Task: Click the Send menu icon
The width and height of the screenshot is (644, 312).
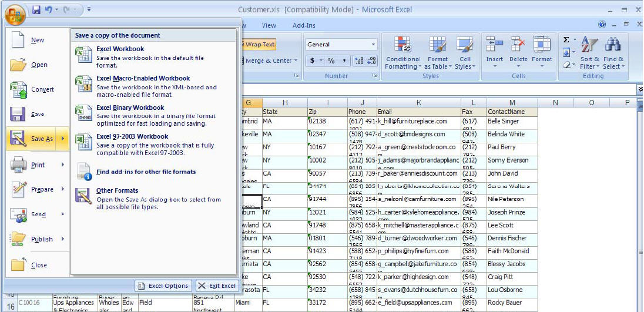Action: (18, 214)
